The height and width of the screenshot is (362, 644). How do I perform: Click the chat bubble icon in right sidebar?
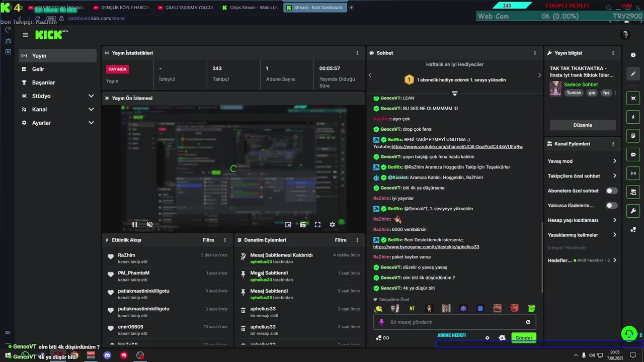[x=633, y=154]
